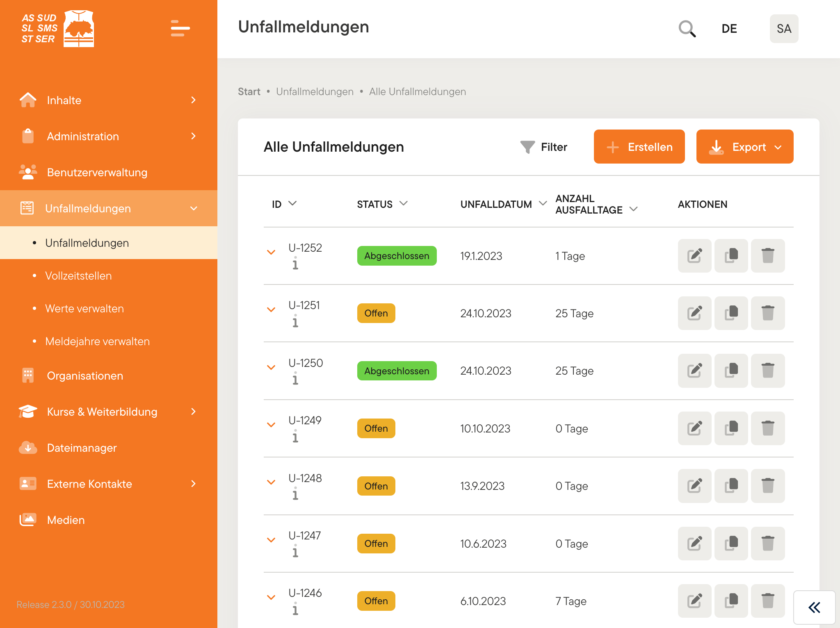Screen dimensions: 840x628
Task: Duplicate accident report U-1251
Action: coord(731,313)
